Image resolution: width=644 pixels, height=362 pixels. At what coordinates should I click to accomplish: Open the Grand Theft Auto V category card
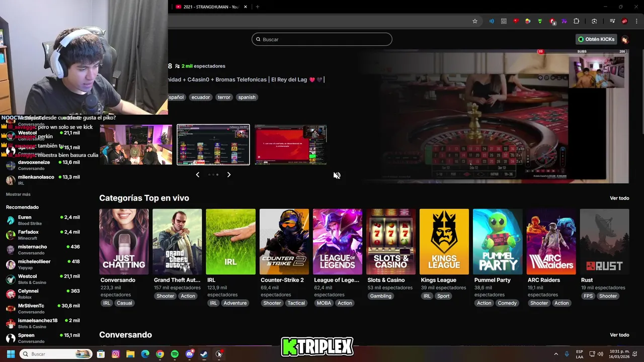point(177,242)
